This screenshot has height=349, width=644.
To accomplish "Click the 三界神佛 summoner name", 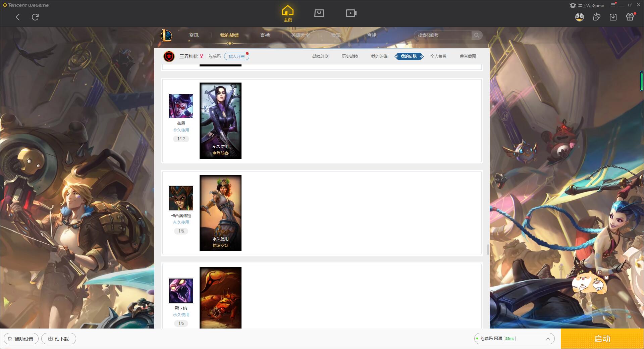I will [189, 56].
